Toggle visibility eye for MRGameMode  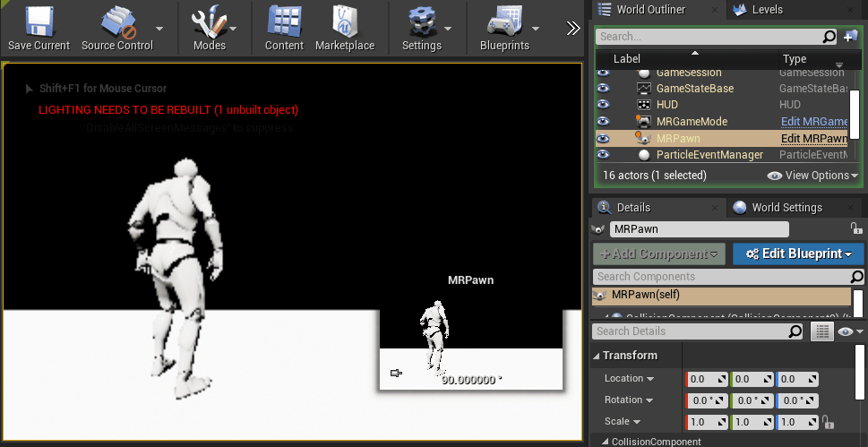pyautogui.click(x=603, y=121)
